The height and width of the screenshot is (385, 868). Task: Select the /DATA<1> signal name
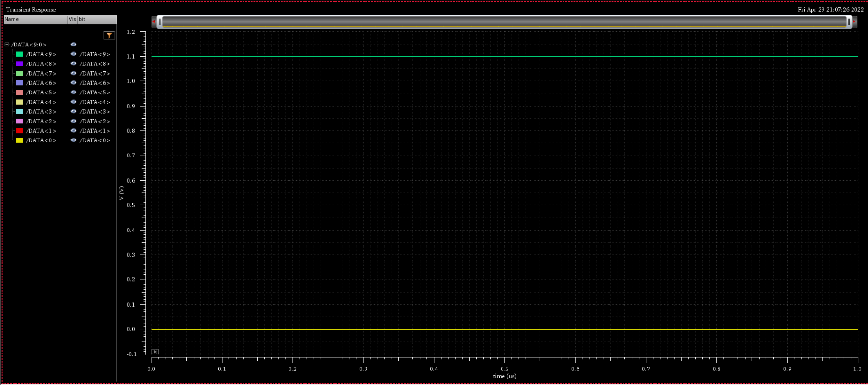(x=41, y=131)
